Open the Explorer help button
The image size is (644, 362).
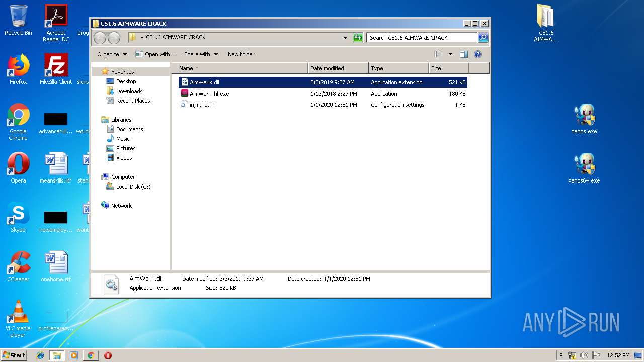(478, 54)
